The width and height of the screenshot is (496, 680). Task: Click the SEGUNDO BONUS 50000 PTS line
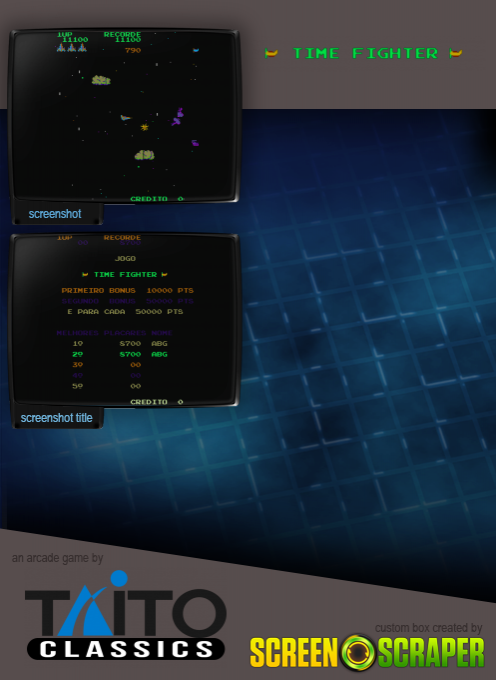pyautogui.click(x=127, y=301)
